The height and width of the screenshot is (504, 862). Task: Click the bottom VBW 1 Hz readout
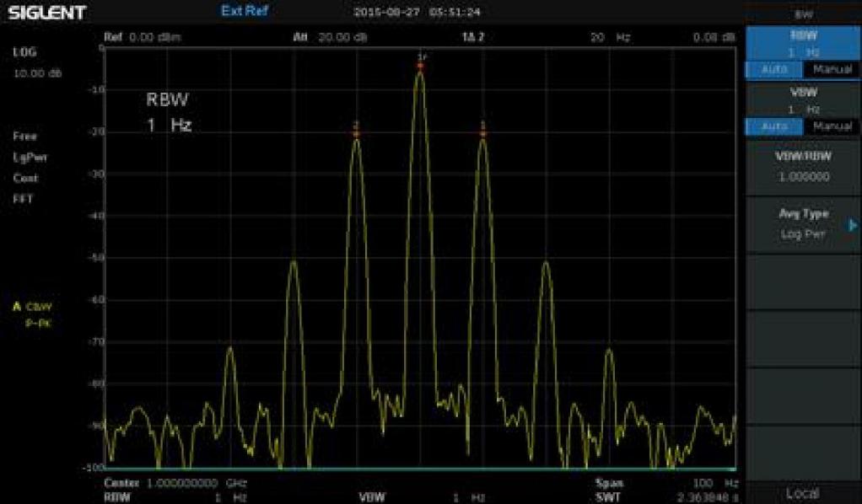click(x=423, y=497)
